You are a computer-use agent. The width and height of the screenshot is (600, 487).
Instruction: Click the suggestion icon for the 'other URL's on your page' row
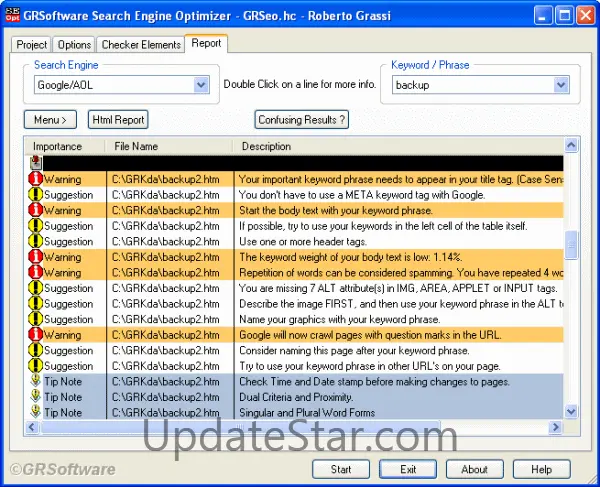(x=36, y=366)
